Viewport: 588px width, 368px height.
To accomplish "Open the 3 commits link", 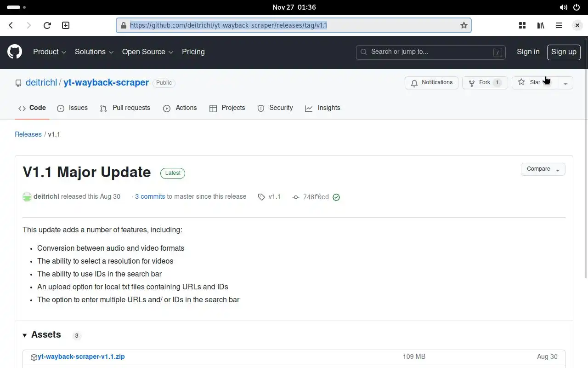I will [150, 196].
